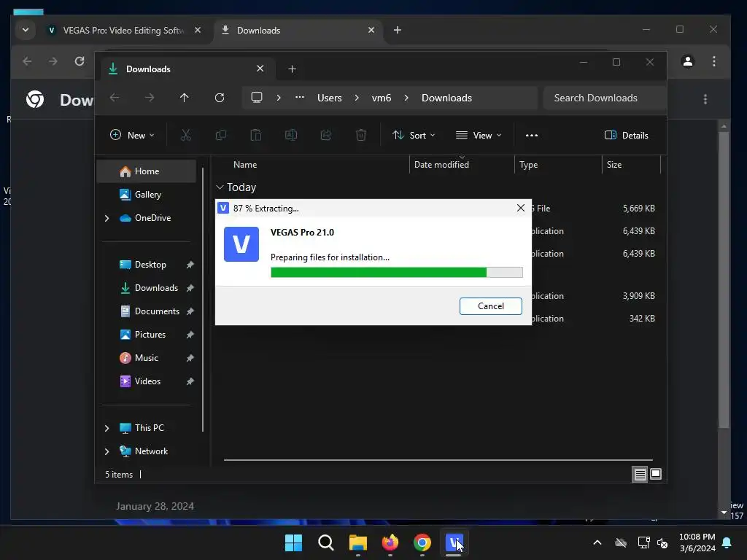747x560 pixels.
Task: Click Explorer's Forward arrow
Action: point(150,98)
